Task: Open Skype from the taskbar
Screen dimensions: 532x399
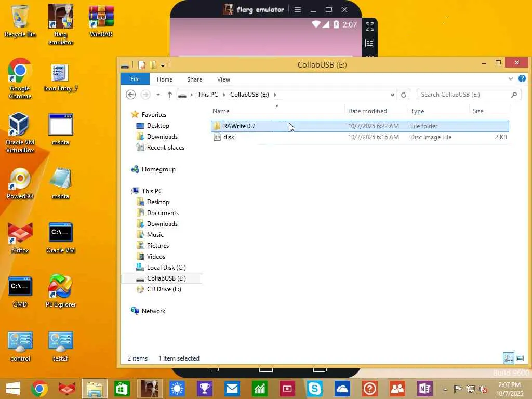Action: coord(314,389)
